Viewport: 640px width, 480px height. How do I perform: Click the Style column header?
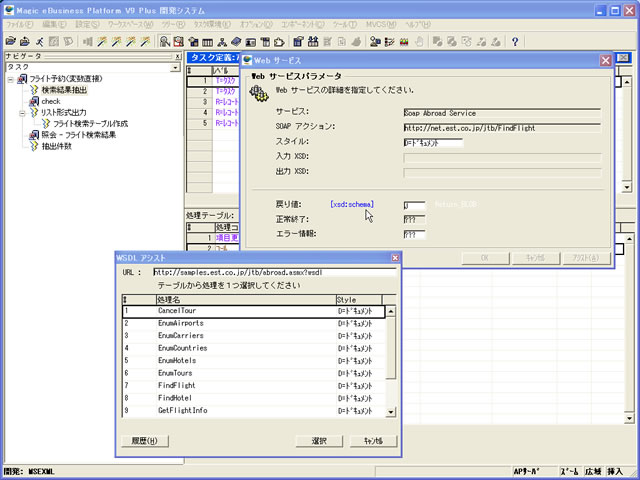tap(359, 300)
